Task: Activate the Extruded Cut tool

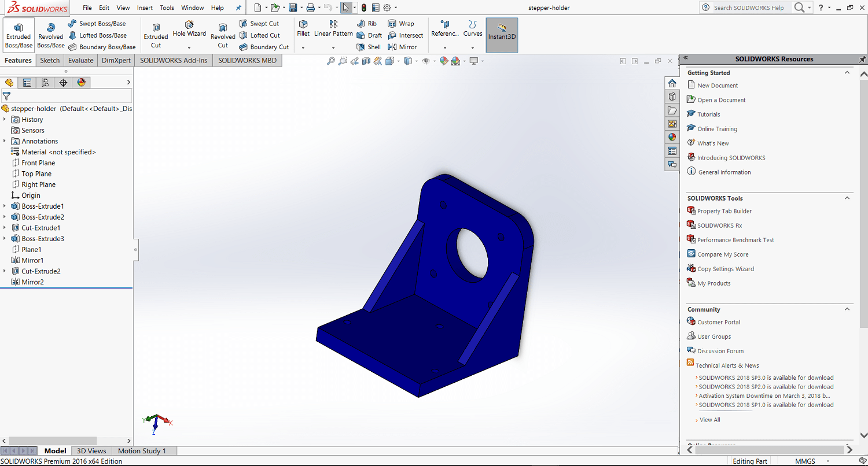Action: 156,35
